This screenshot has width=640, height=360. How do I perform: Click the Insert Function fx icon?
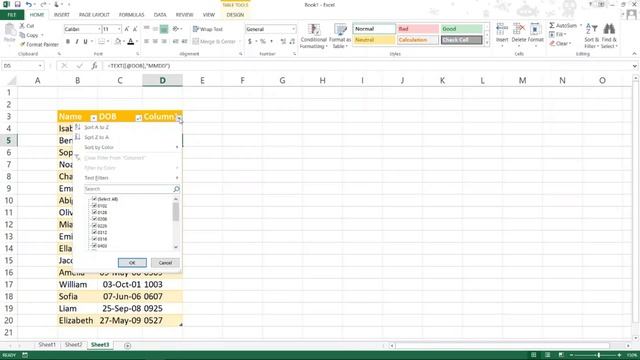(94, 66)
